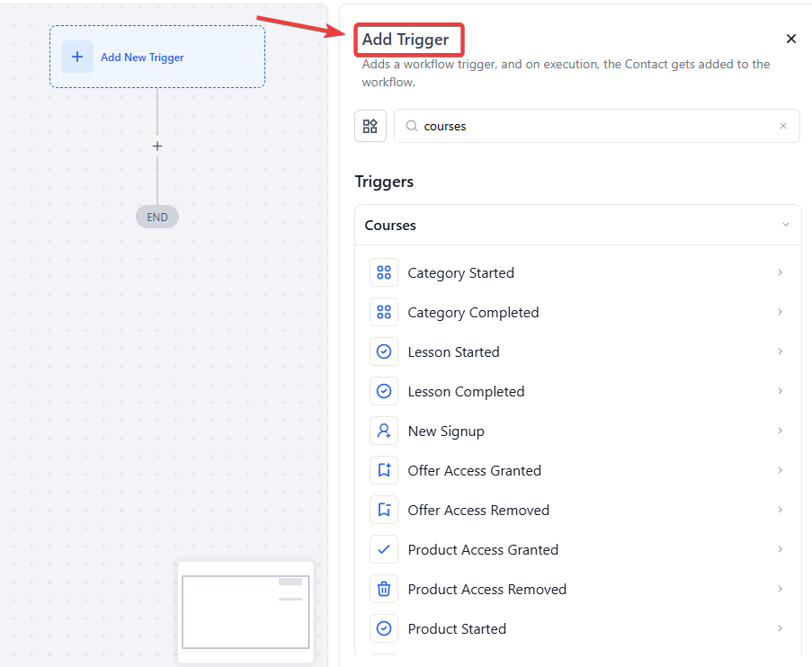Click the Category Completed grid icon
Image resolution: width=812 pixels, height=667 pixels.
(x=384, y=312)
